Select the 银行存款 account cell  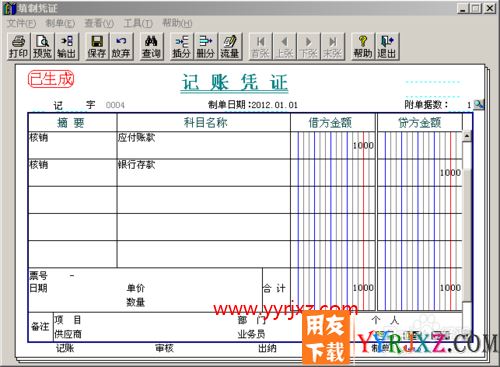pyautogui.click(x=204, y=173)
